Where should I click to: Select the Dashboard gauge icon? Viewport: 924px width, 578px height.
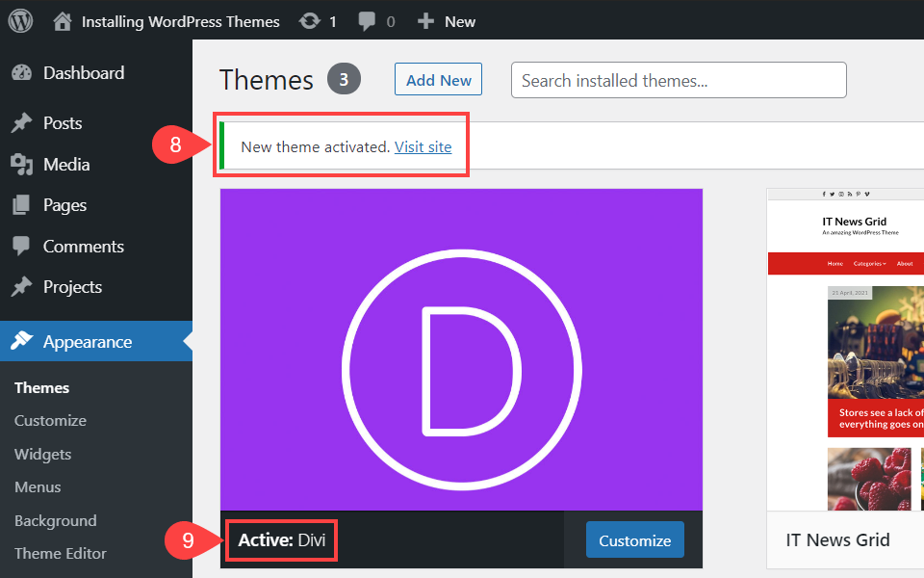point(23,72)
